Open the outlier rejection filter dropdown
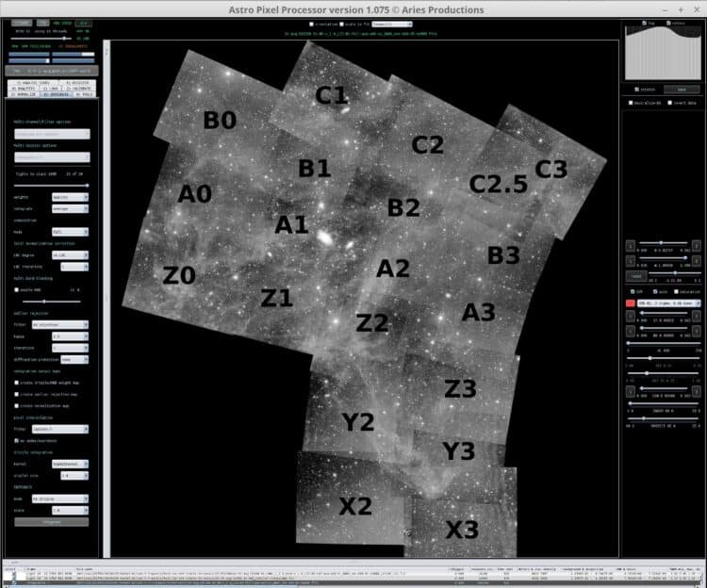Screen dimensions: 707x588 60,324
